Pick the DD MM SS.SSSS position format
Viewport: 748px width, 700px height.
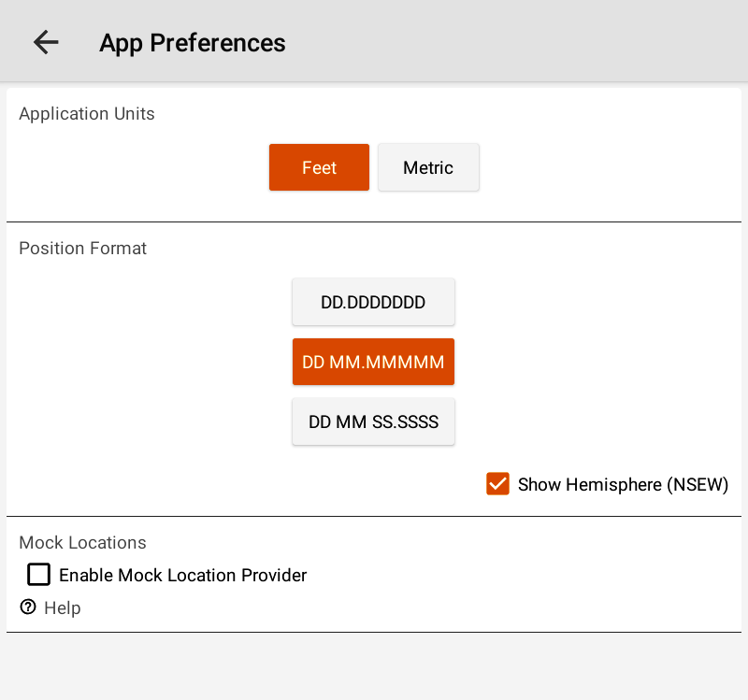[373, 421]
